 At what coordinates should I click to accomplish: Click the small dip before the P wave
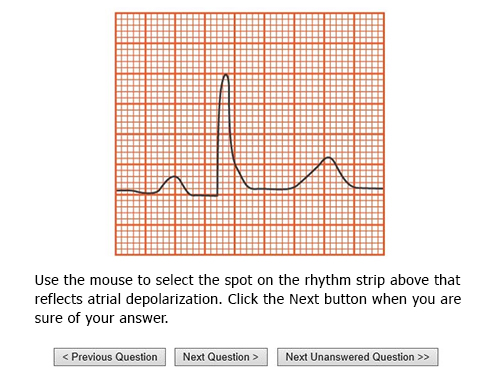[147, 193]
